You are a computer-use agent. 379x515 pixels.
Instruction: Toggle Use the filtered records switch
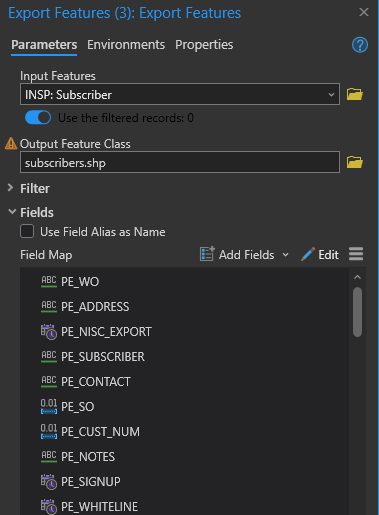(x=38, y=118)
